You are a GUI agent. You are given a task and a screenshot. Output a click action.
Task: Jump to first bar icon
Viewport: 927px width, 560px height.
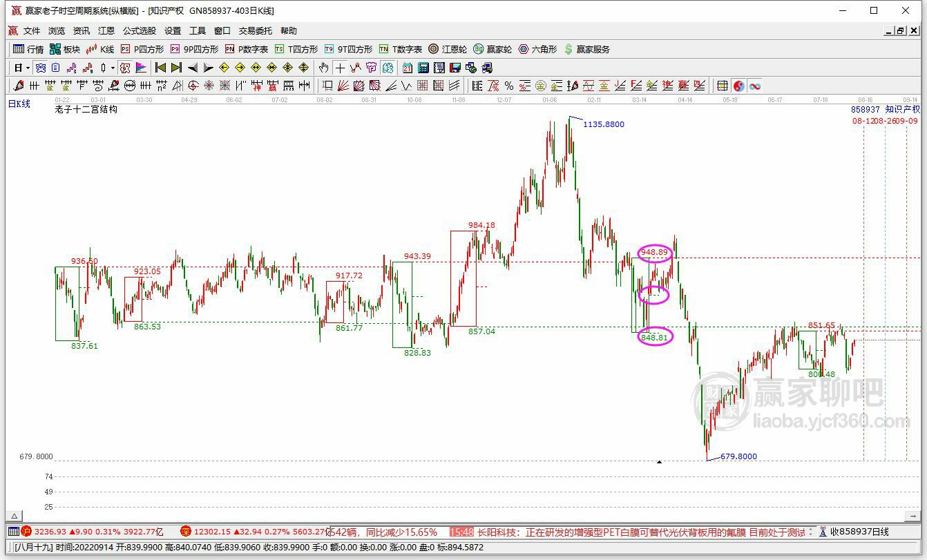[160, 68]
